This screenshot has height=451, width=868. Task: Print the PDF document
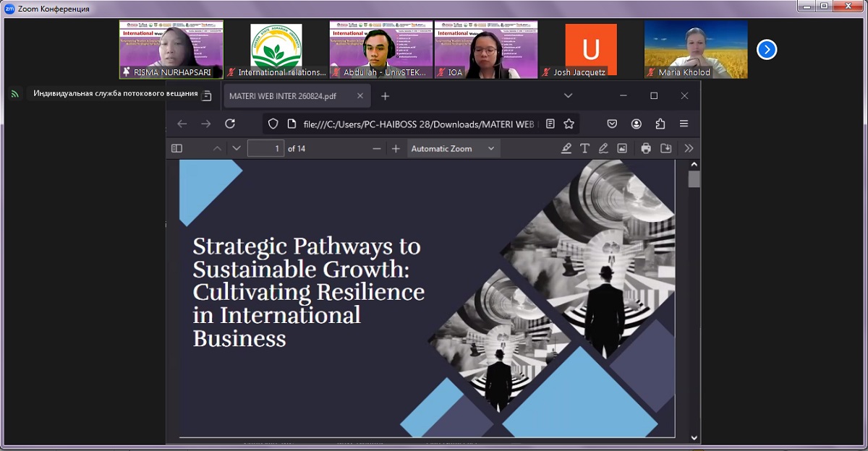click(x=646, y=148)
